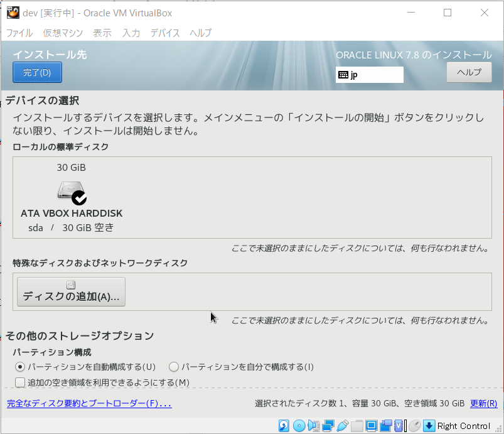Open the ファイル menu
This screenshot has width=504, height=434.
(x=19, y=33)
